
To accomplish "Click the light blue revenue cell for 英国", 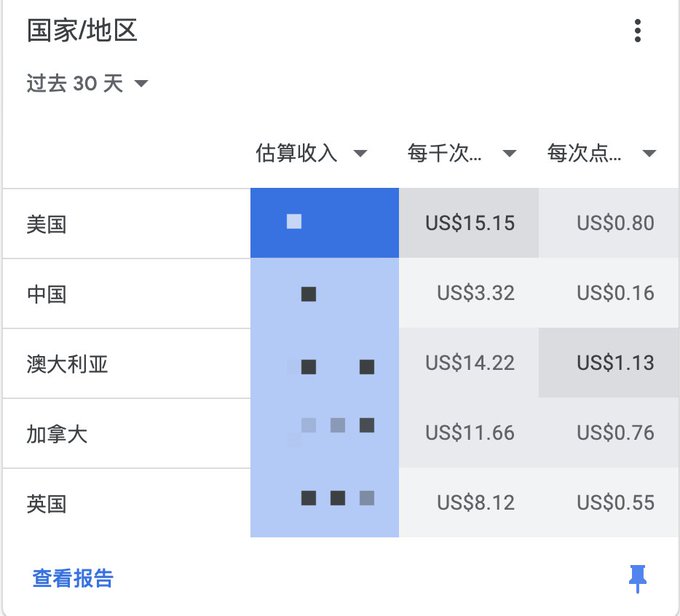I will (x=324, y=502).
